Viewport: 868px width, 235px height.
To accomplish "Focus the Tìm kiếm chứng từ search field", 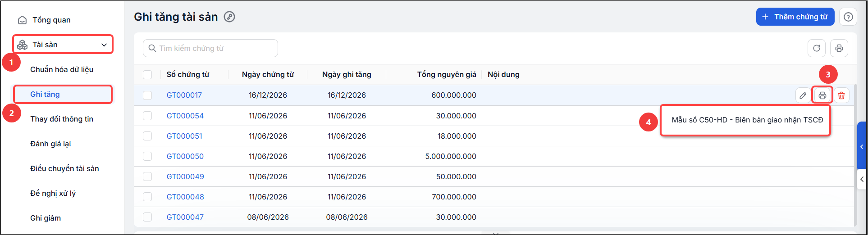I will (x=210, y=48).
